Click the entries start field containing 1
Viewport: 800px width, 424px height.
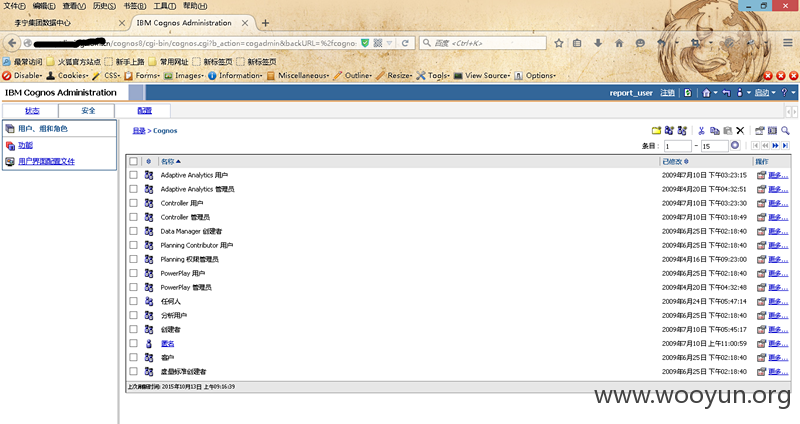coord(678,146)
